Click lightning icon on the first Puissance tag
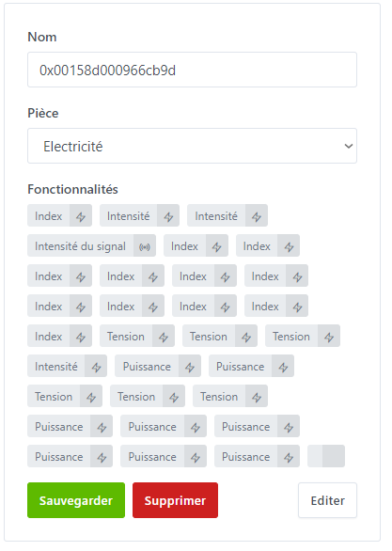392x551 pixels. tap(190, 368)
